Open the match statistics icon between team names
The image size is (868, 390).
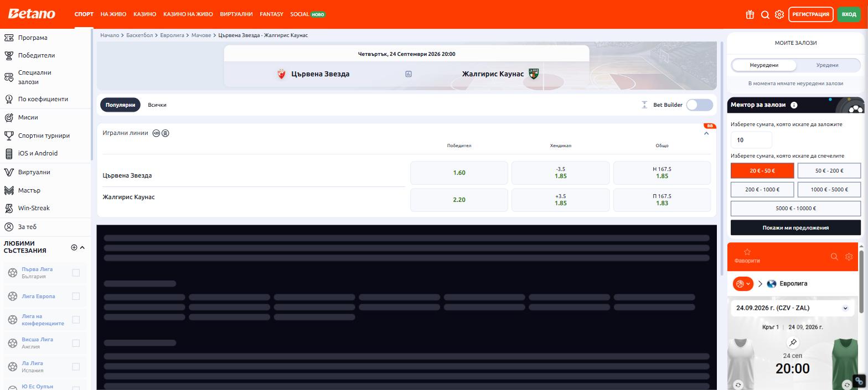click(409, 74)
